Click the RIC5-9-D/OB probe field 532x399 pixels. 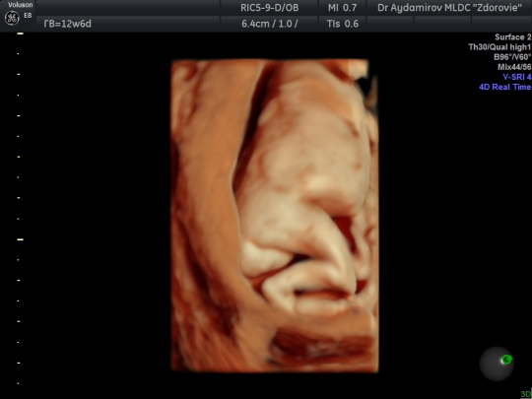click(269, 8)
